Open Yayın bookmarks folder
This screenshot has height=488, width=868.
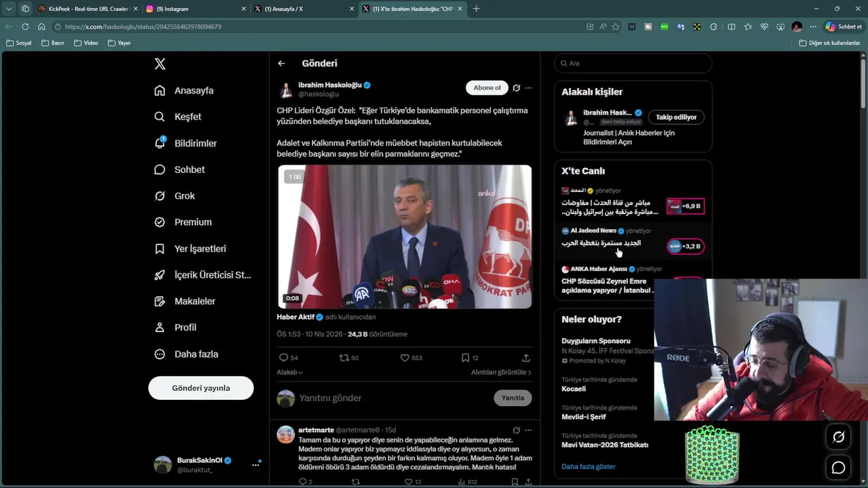pos(119,43)
